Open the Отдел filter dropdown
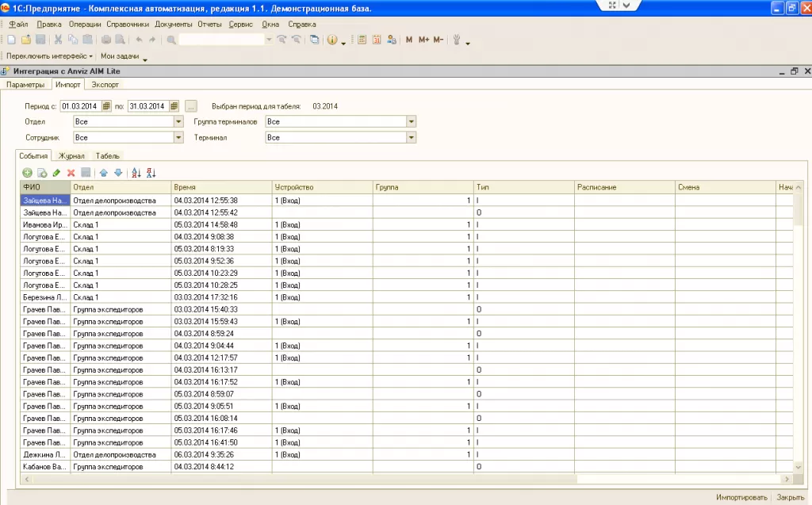812x505 pixels. pyautogui.click(x=178, y=121)
